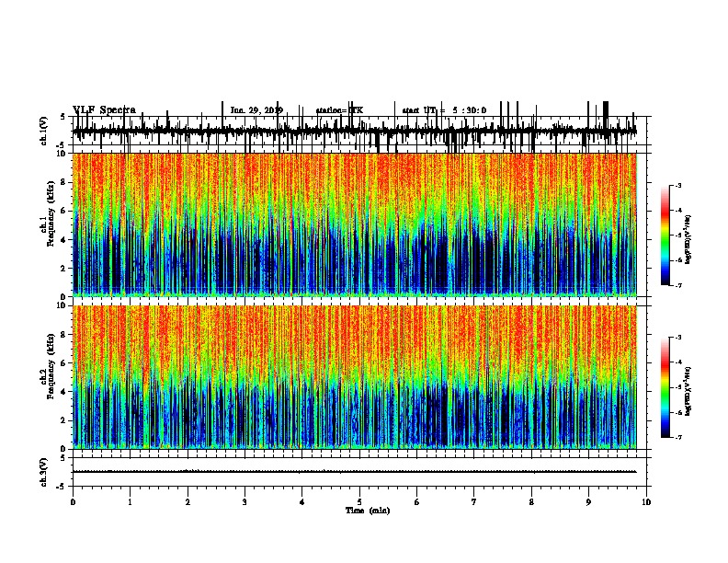The image size is (728, 563).
Task: Click time axis tick label "7"
Action: coord(474,501)
